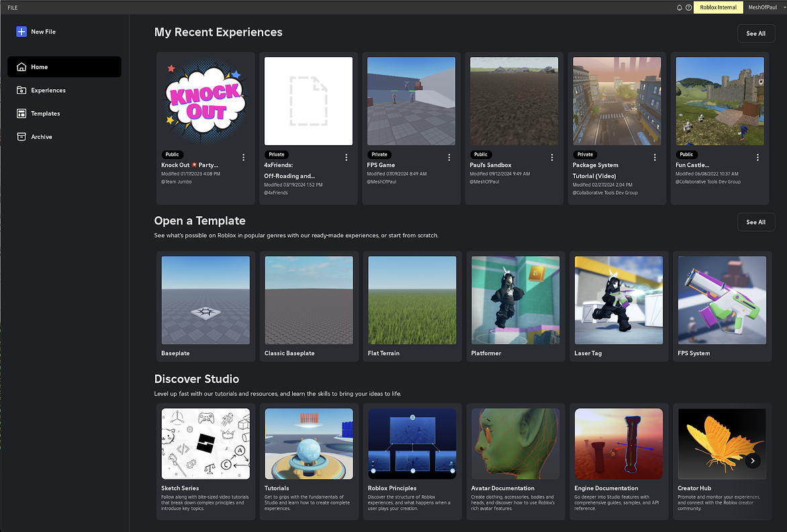Image resolution: width=787 pixels, height=532 pixels.
Task: Expand the Creator Hub card with the arrow chevron
Action: 752,461
